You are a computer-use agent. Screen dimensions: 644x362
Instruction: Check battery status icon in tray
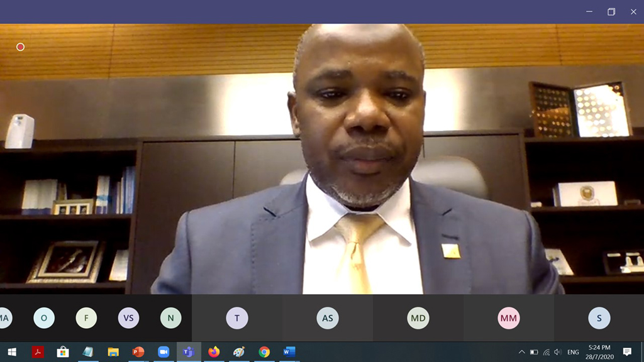click(x=534, y=352)
